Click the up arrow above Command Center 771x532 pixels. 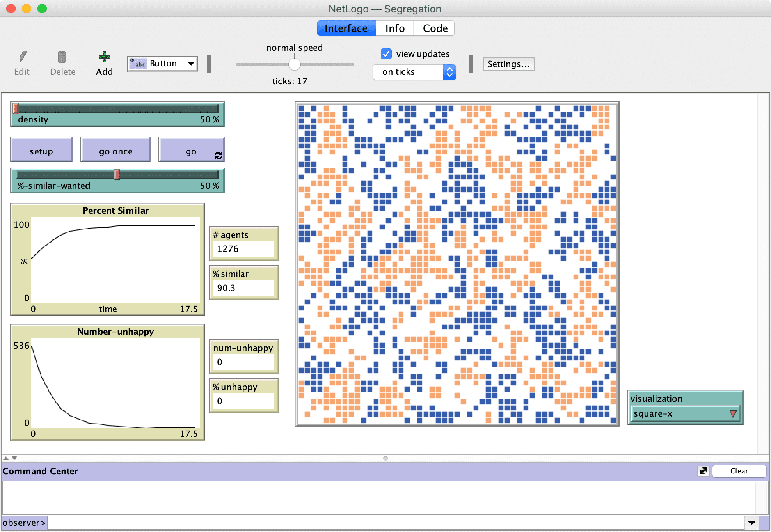coord(6,458)
